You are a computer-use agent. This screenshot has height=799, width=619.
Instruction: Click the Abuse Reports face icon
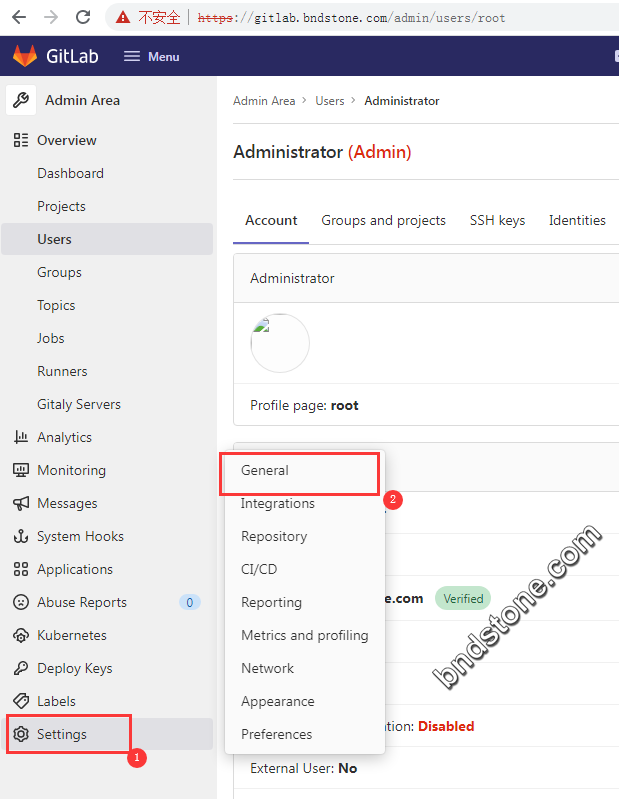tap(21, 602)
